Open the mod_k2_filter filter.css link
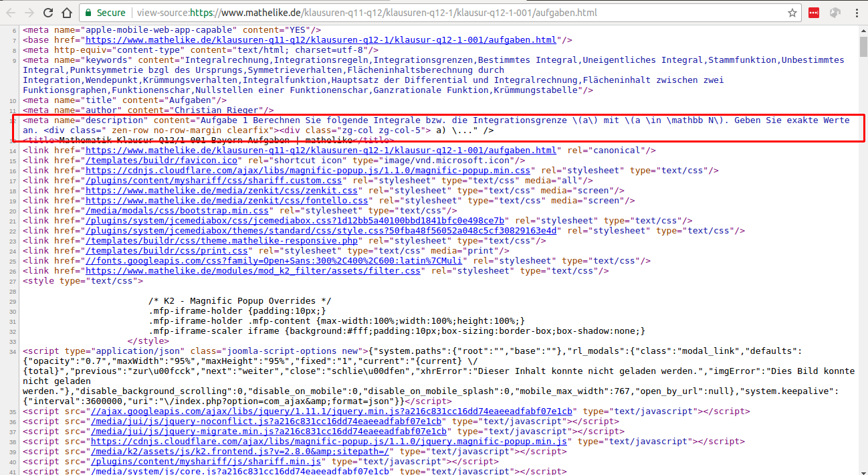 (x=253, y=271)
